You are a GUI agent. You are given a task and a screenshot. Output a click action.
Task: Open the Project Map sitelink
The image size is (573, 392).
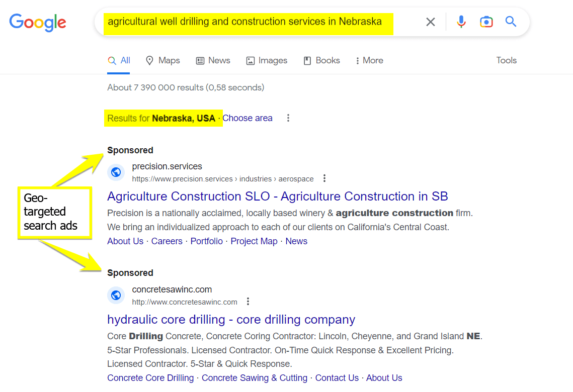[254, 241]
